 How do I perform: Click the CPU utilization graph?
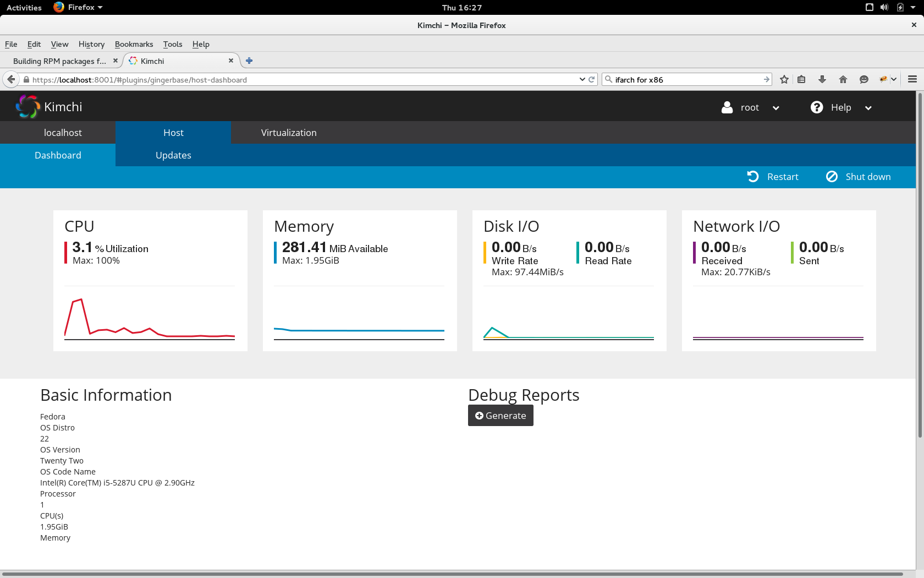[150, 318]
